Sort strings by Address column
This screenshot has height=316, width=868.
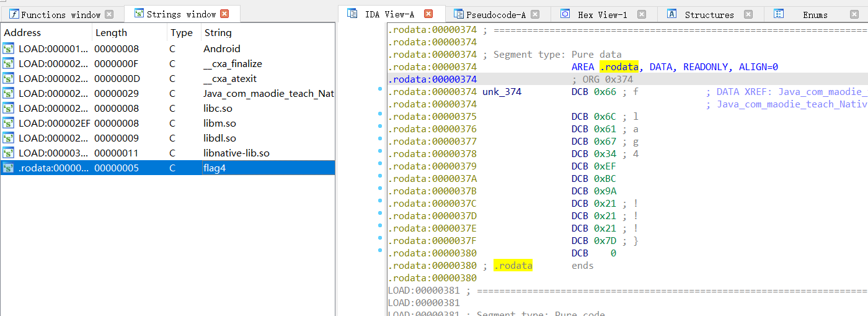(46, 33)
